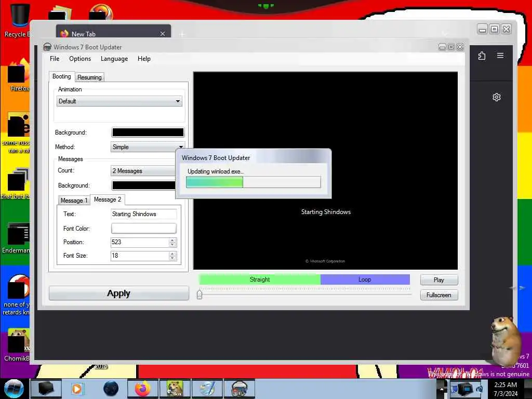
Task: Adjust the Font Size spinner arrows
Action: (x=172, y=256)
